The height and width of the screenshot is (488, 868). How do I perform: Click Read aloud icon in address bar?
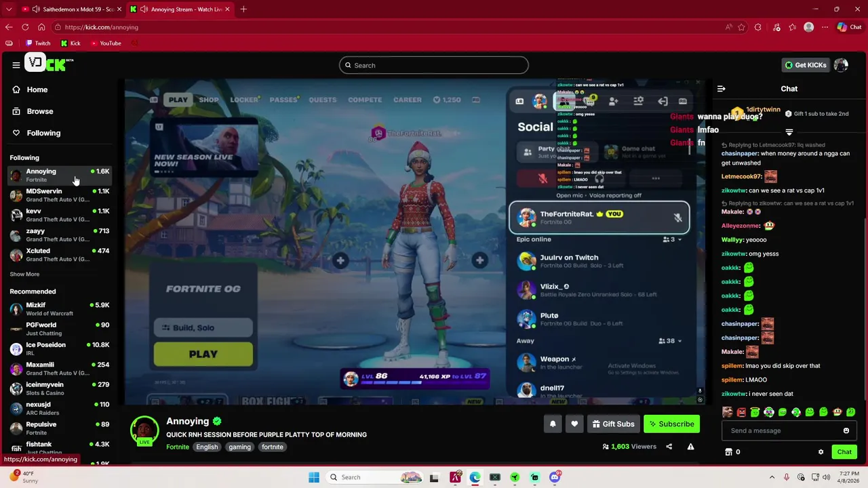pyautogui.click(x=729, y=27)
